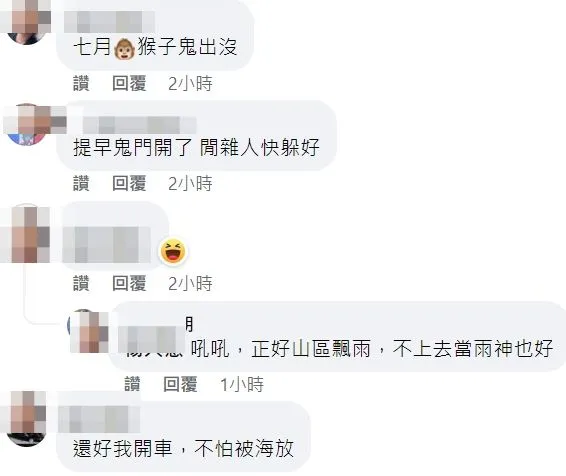566x476 pixels.
Task: Click the laughing reaction emoji
Action: (x=173, y=251)
